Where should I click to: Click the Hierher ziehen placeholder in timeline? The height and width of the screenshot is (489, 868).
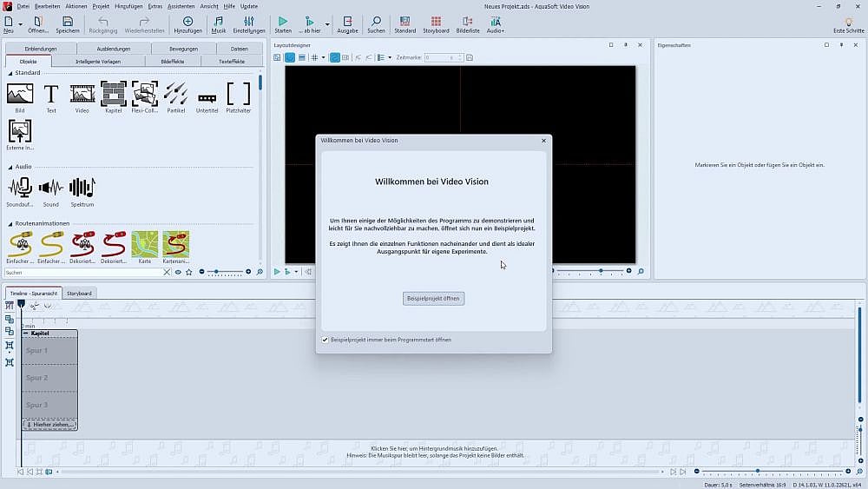point(50,424)
